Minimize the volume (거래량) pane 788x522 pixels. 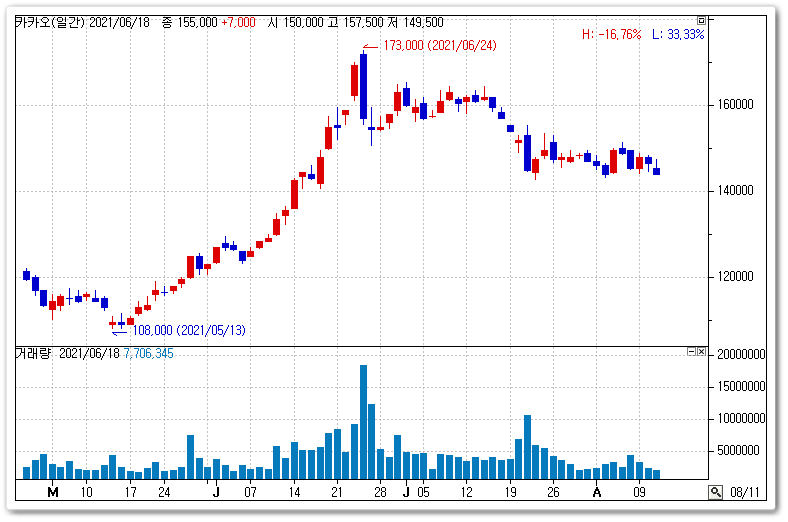(692, 352)
